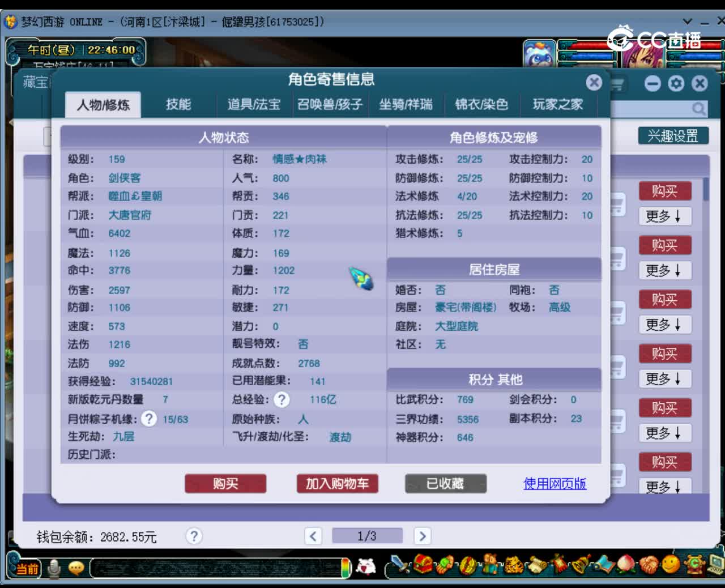Click the first 购买 button in background list
This screenshot has height=588, width=725.
(x=665, y=191)
